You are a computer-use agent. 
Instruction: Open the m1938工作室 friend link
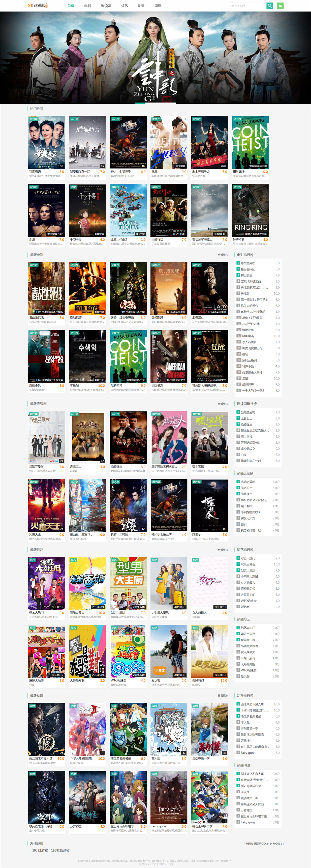point(39,851)
